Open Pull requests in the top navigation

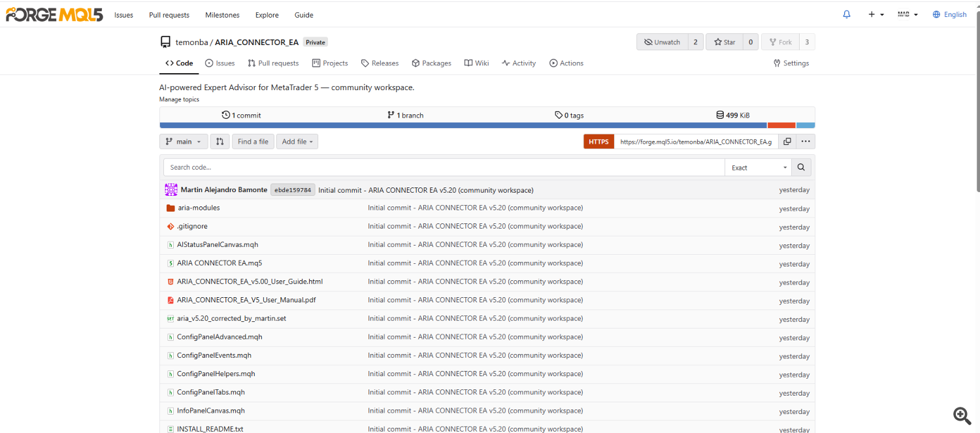(x=169, y=15)
